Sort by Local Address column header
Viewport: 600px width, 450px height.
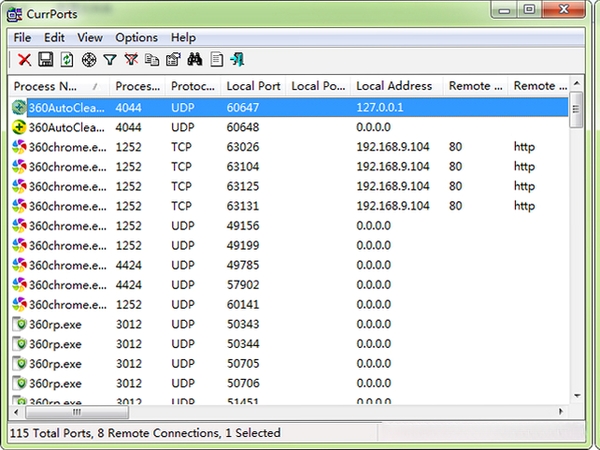(x=396, y=86)
